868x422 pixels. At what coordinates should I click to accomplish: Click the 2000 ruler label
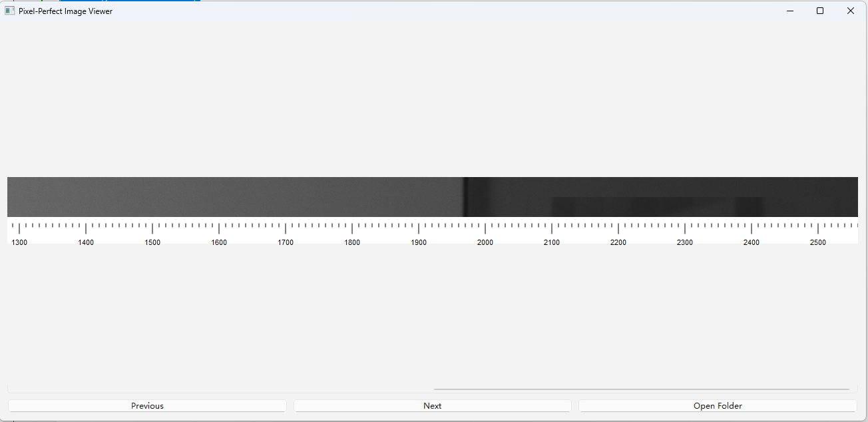485,242
